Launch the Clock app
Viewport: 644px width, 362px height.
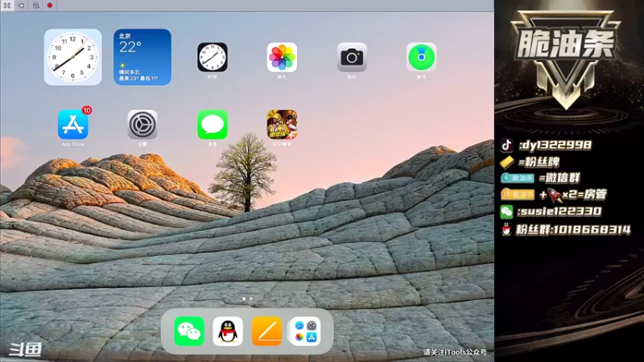(x=213, y=57)
